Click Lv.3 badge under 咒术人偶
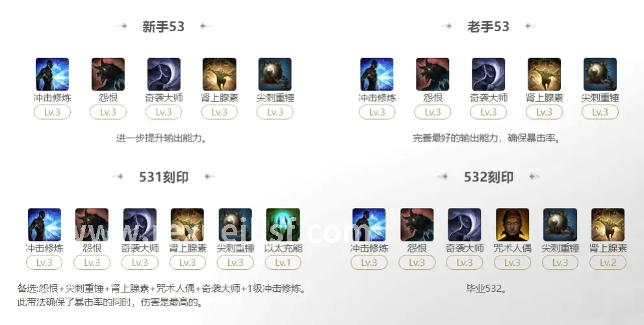Screen dimensions: 644x325 [x=513, y=263]
